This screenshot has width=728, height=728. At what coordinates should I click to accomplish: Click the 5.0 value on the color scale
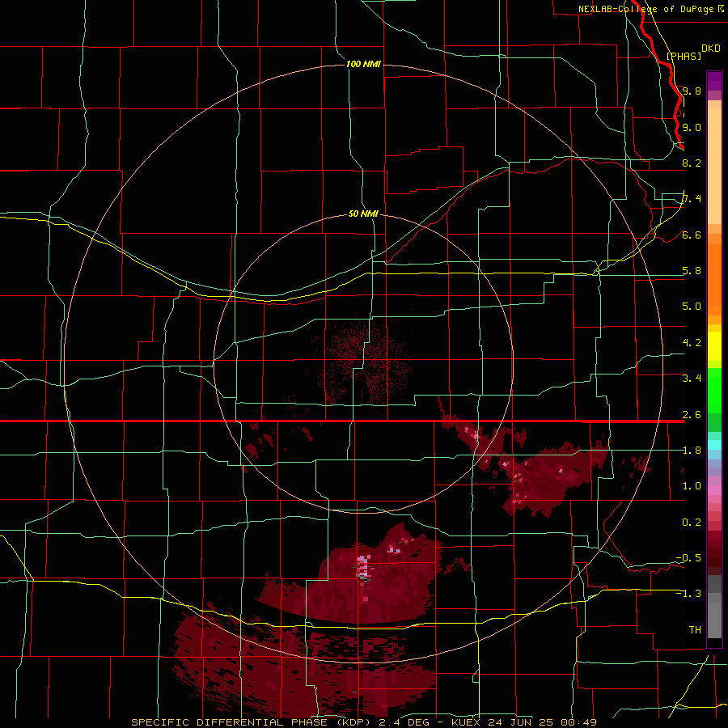692,307
